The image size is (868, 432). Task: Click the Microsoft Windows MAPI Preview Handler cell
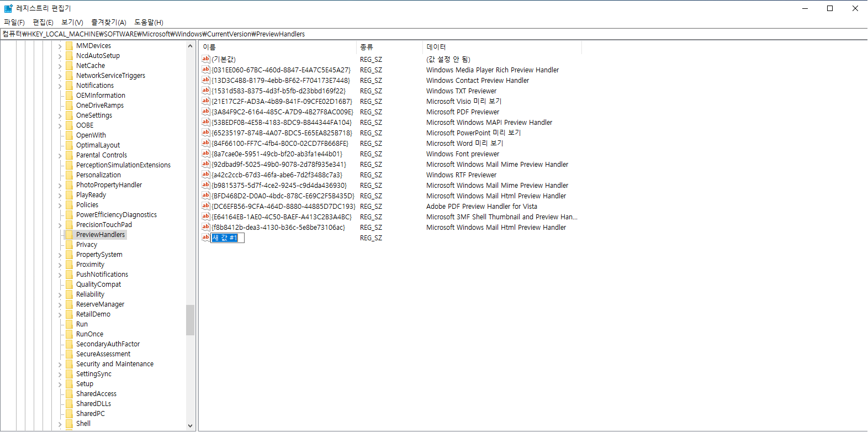pos(489,122)
